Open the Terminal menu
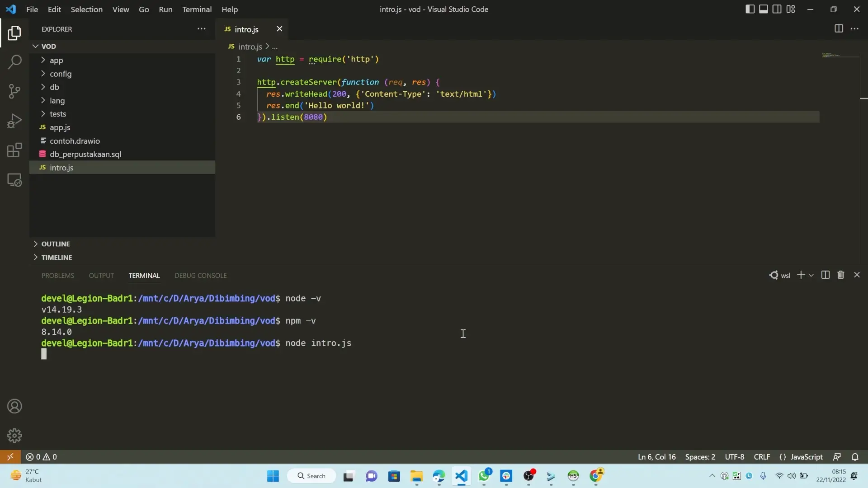Viewport: 868px width, 488px height. tap(197, 9)
